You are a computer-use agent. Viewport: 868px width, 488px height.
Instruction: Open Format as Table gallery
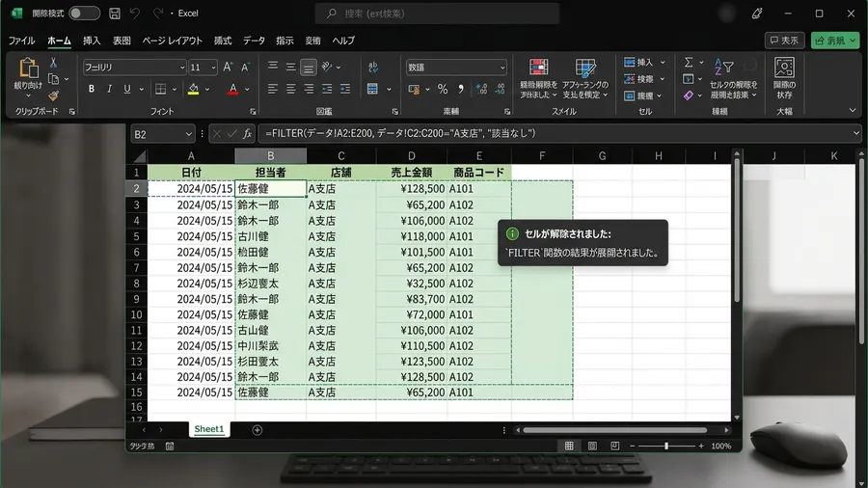[x=585, y=78]
